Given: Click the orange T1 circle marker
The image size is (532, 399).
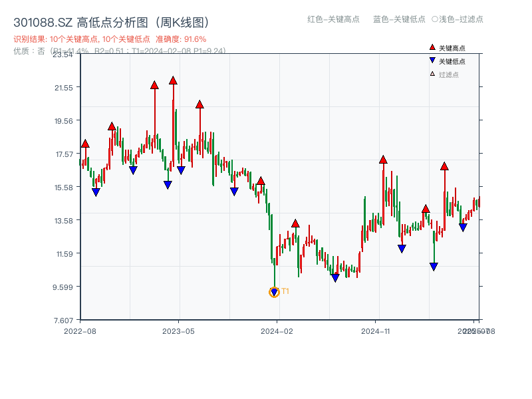Looking at the screenshot, I should click(274, 291).
